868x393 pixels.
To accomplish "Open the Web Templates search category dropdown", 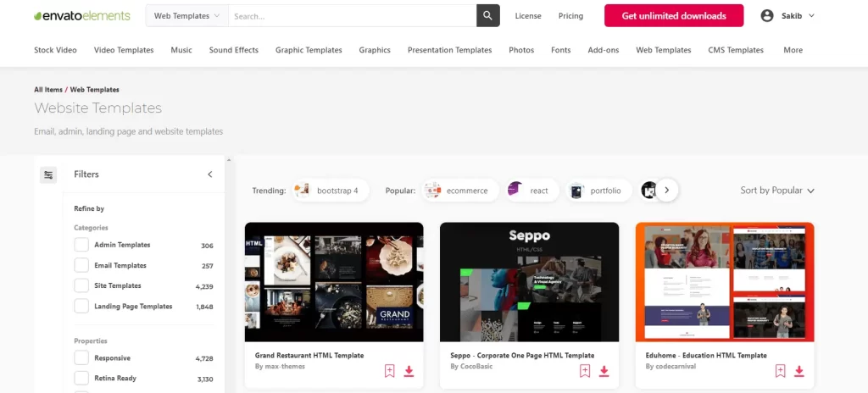I will [x=187, y=16].
